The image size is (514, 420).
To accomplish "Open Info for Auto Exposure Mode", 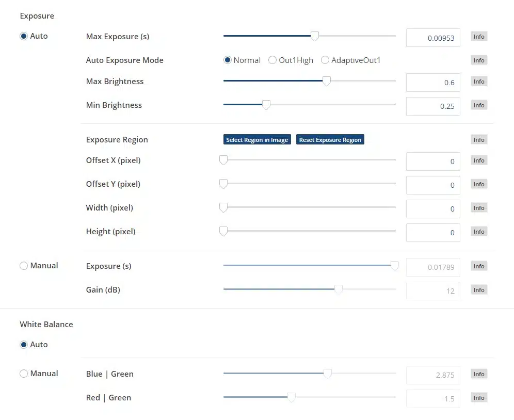I will click(479, 60).
